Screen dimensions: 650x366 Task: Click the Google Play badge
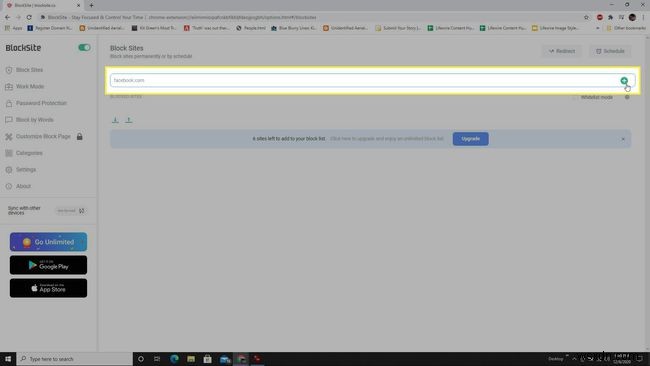[49, 265]
